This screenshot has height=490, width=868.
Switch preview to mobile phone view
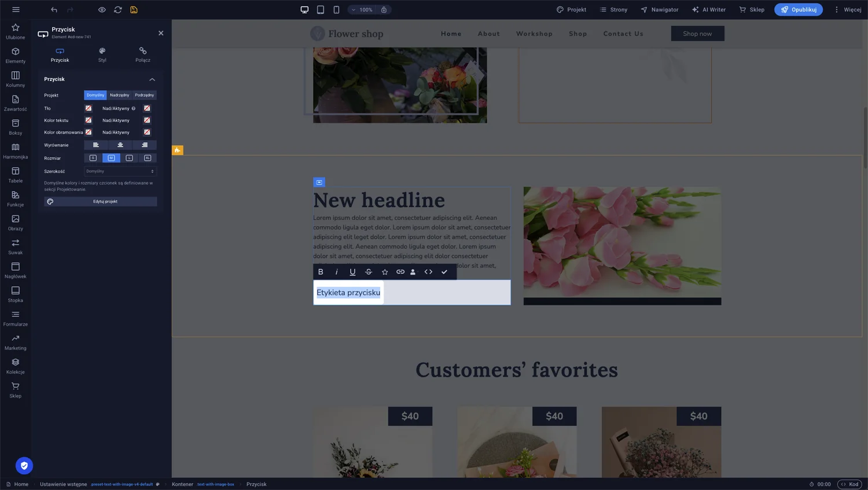coord(336,10)
